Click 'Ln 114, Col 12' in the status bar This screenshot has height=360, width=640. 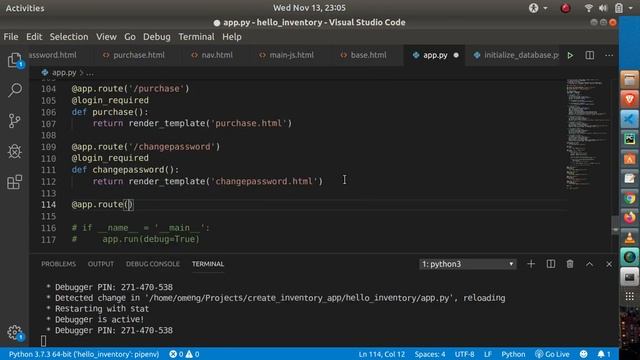382,354
